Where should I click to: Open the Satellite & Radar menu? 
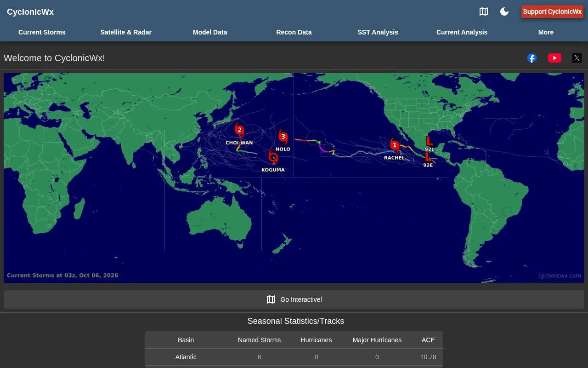click(x=126, y=32)
